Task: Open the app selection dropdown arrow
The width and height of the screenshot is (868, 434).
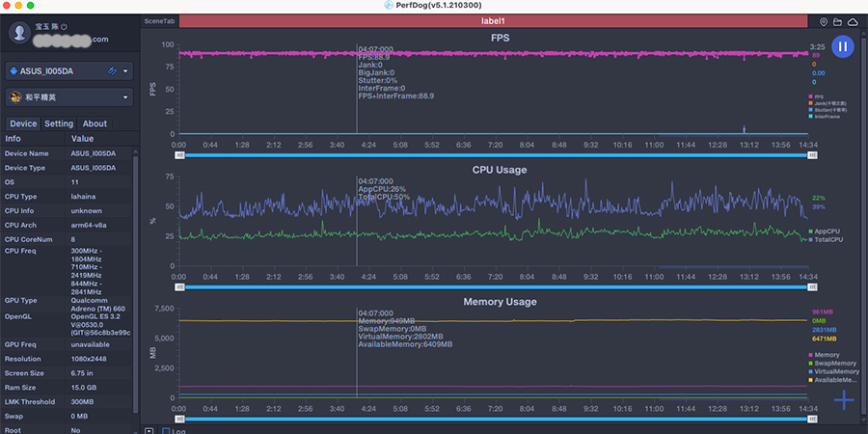Action: pyautogui.click(x=125, y=98)
